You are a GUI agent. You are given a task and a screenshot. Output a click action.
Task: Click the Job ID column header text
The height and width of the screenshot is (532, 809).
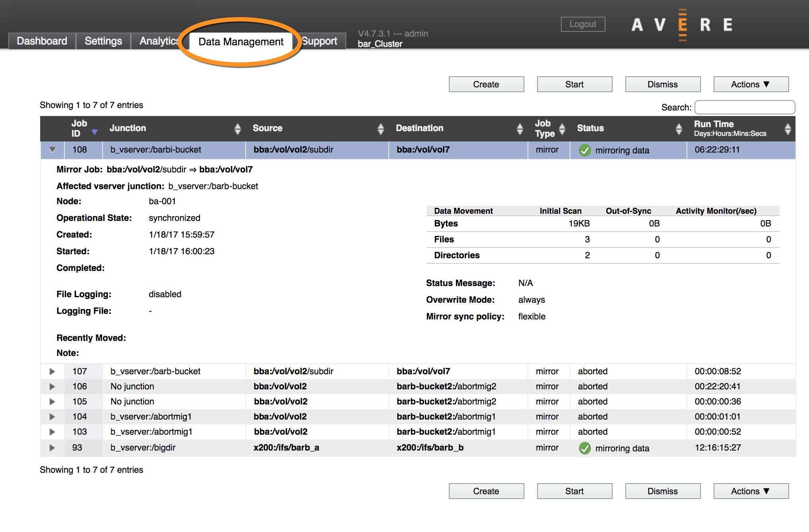pos(79,128)
